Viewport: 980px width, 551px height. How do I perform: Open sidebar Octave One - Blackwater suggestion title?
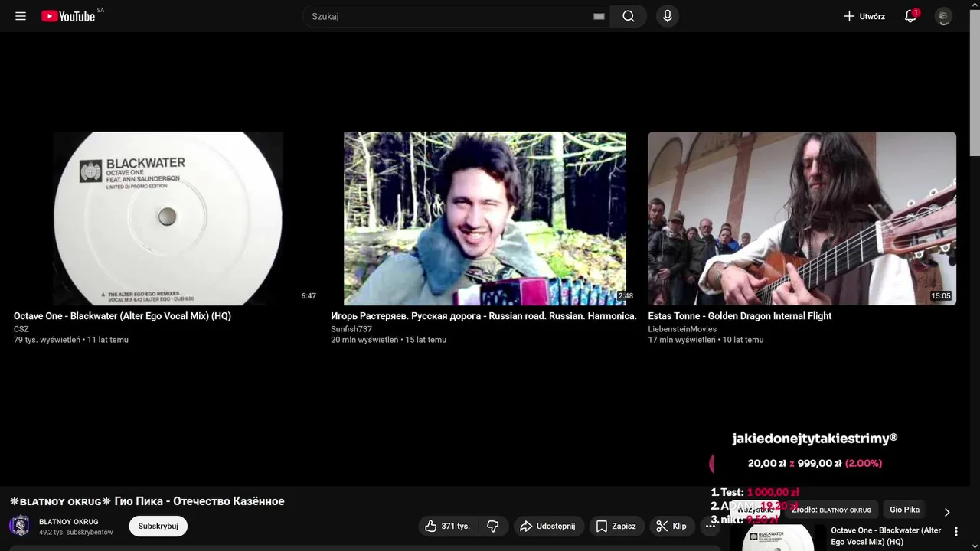pyautogui.click(x=886, y=536)
